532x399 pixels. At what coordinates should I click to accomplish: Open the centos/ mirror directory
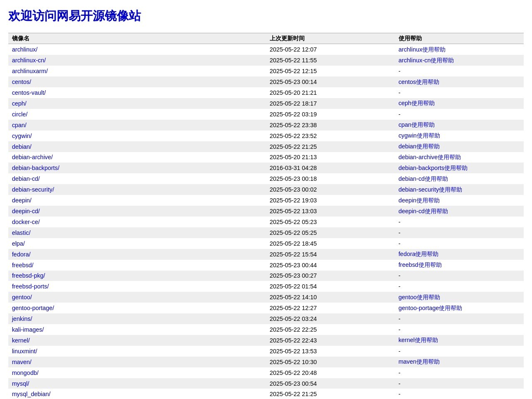(22, 82)
